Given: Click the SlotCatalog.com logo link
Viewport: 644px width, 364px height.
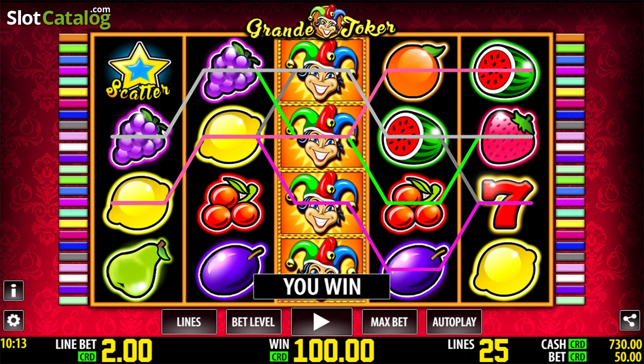Looking at the screenshot, I should [x=59, y=18].
